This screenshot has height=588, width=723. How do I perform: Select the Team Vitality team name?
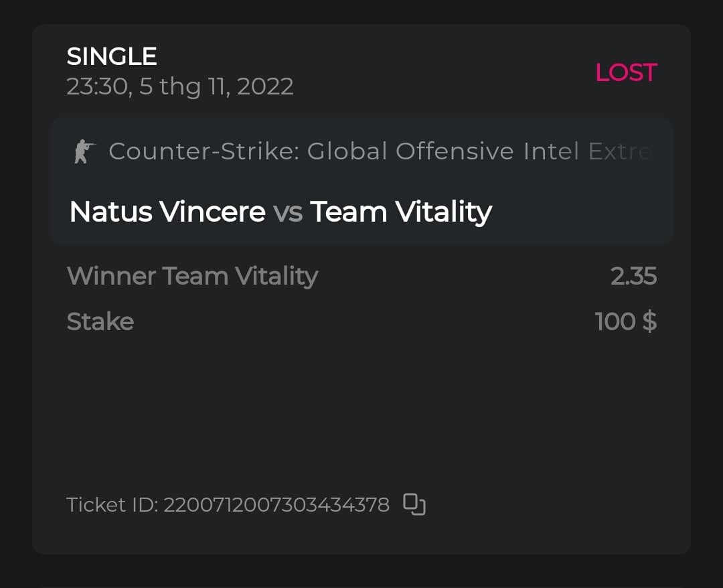pos(400,212)
